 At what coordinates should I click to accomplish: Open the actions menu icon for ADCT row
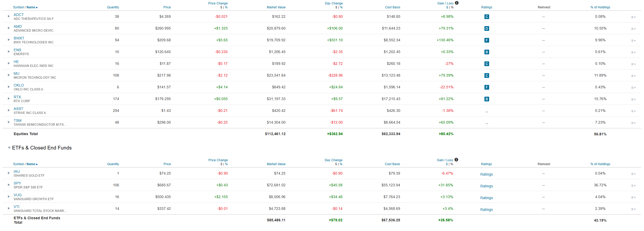[x=633, y=17]
